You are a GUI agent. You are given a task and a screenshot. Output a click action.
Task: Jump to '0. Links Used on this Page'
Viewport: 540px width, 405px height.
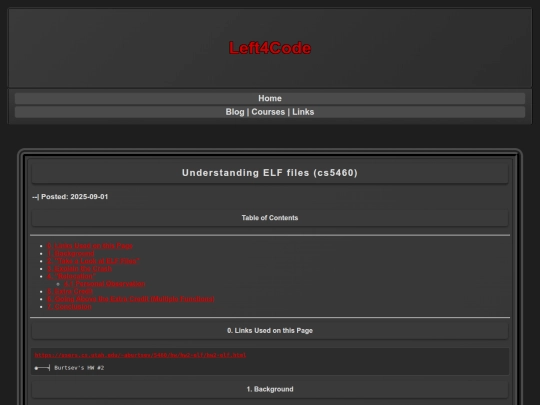(90, 246)
